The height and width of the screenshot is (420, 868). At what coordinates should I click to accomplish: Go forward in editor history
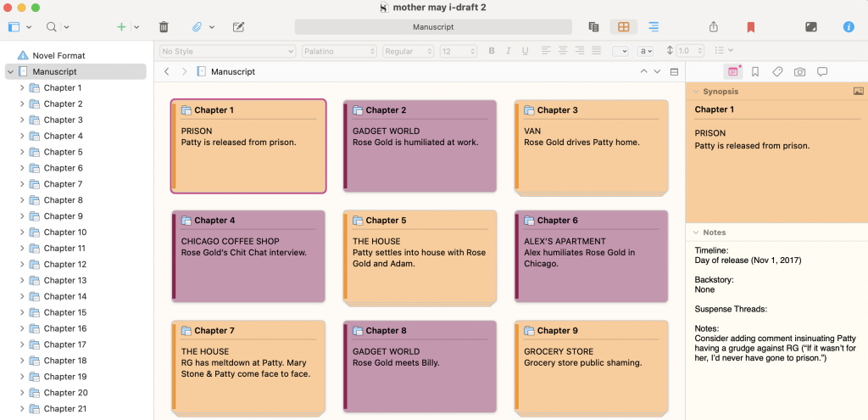click(x=184, y=71)
